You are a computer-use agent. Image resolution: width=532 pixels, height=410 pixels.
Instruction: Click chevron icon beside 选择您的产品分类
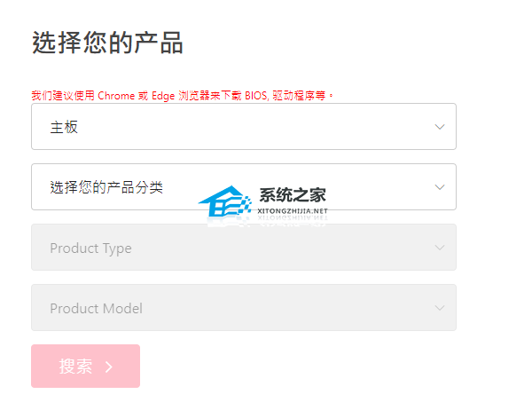tap(440, 187)
